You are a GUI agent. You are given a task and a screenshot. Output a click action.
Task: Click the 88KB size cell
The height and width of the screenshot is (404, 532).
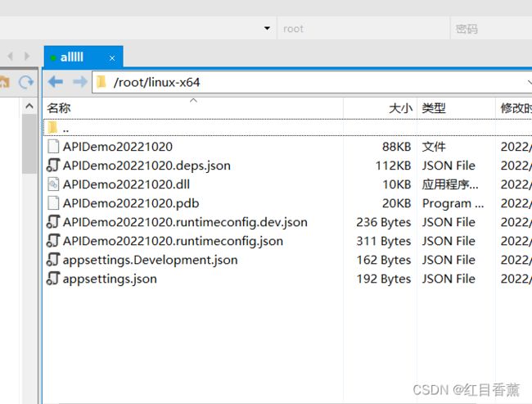point(397,147)
